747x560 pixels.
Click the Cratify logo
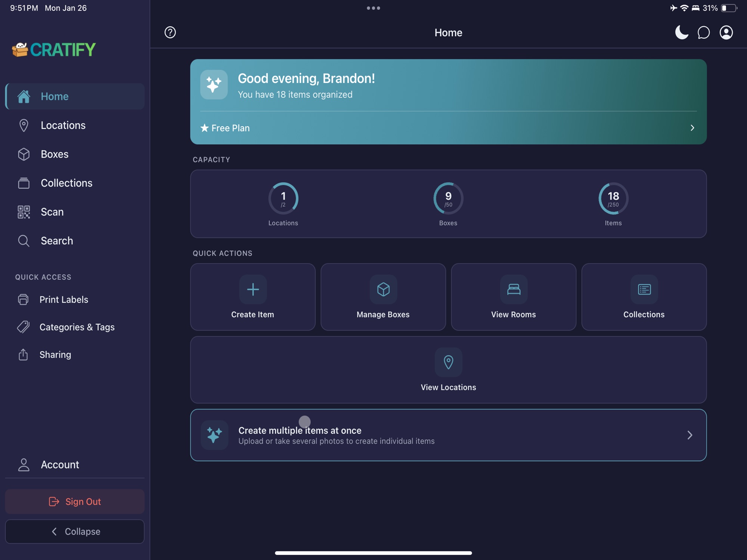pyautogui.click(x=54, y=49)
